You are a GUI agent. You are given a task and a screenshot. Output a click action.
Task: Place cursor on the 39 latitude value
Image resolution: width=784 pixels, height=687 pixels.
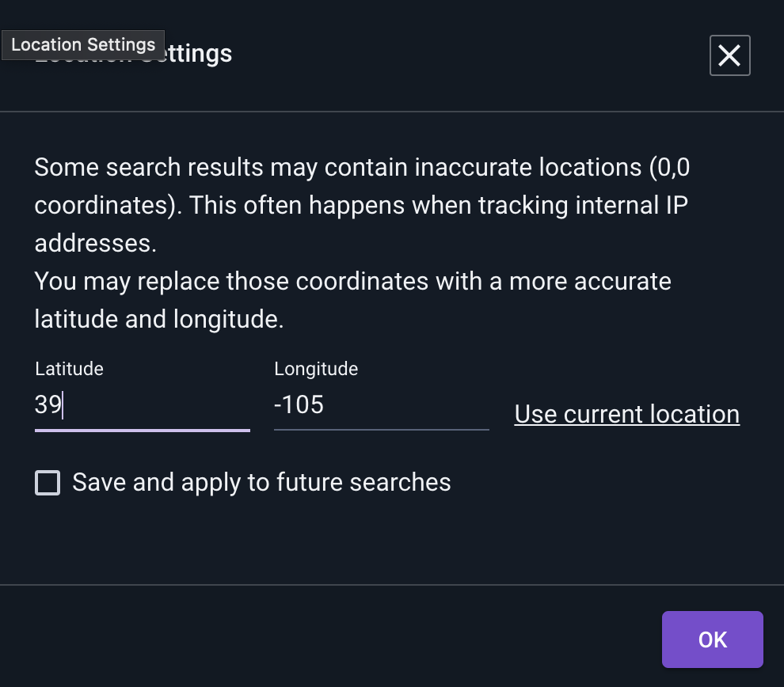(x=48, y=404)
